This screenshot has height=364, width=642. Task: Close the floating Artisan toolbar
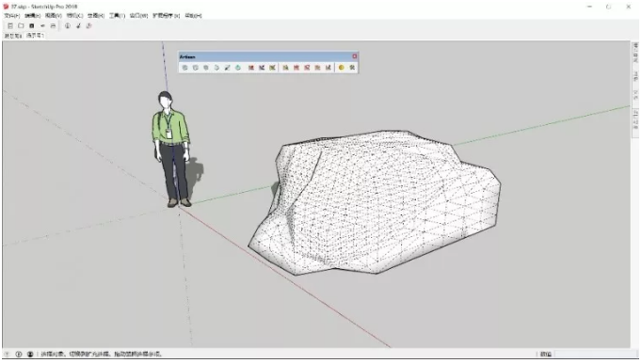point(355,56)
